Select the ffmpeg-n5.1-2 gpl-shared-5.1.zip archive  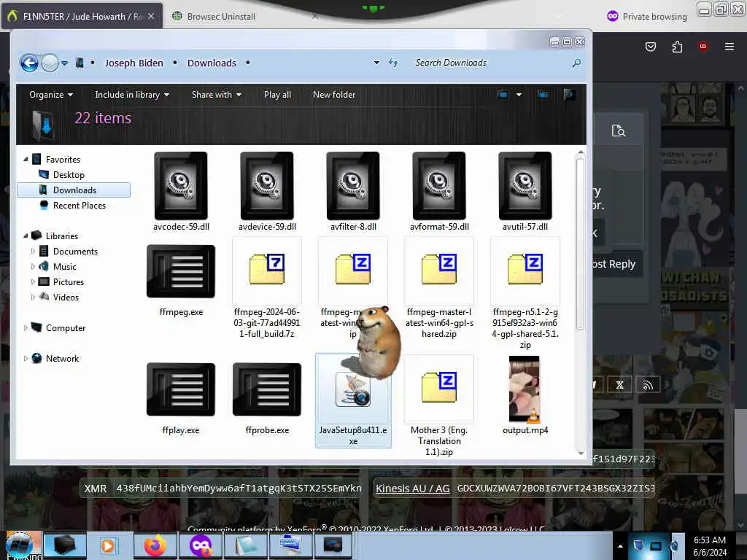point(525,269)
